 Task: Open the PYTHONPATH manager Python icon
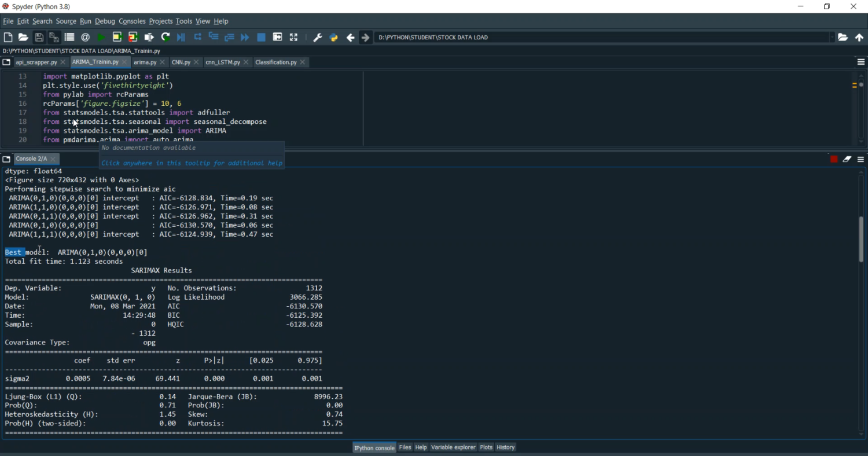333,37
